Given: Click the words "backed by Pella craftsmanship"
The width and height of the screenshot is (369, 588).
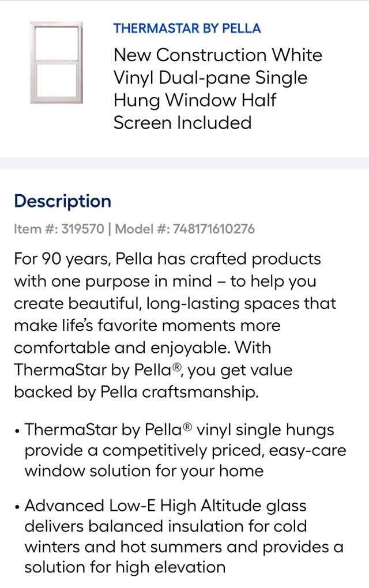Looking at the screenshot, I should pos(135,392).
